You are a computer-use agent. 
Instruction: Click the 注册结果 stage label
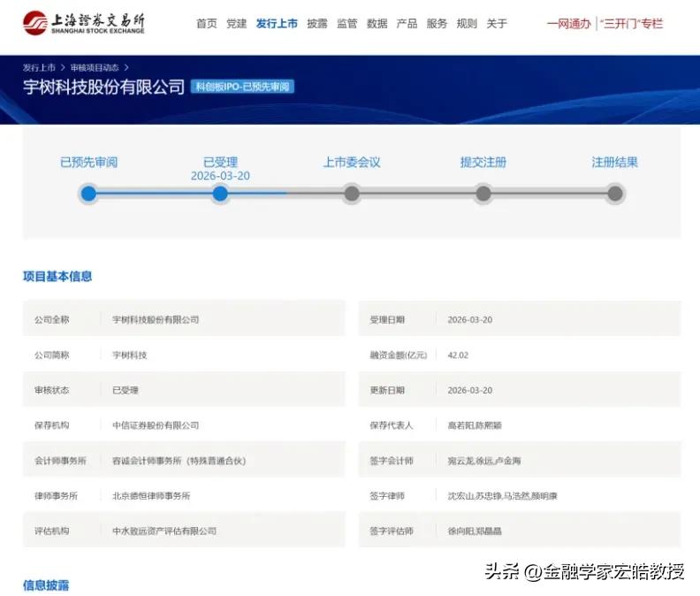click(x=615, y=162)
